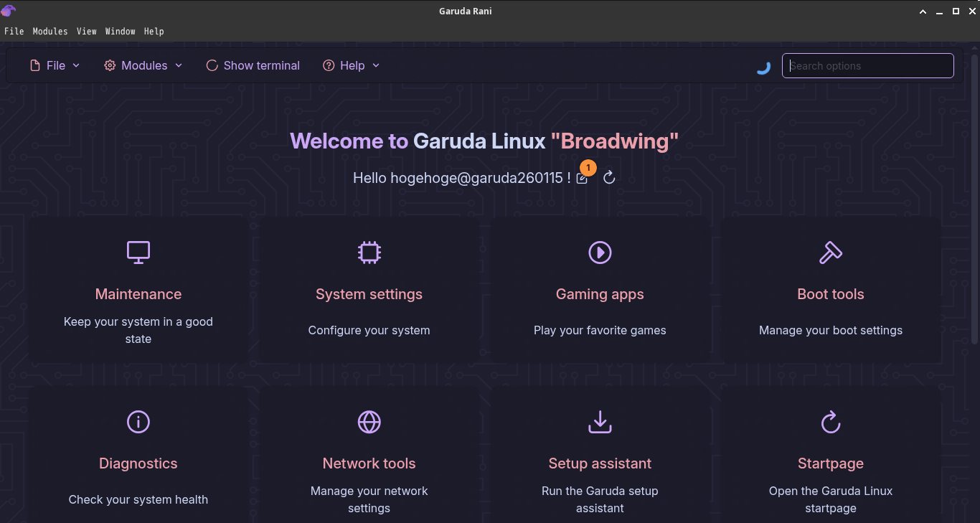980x523 pixels.
Task: Click the Diagnostics info icon
Action: point(138,422)
